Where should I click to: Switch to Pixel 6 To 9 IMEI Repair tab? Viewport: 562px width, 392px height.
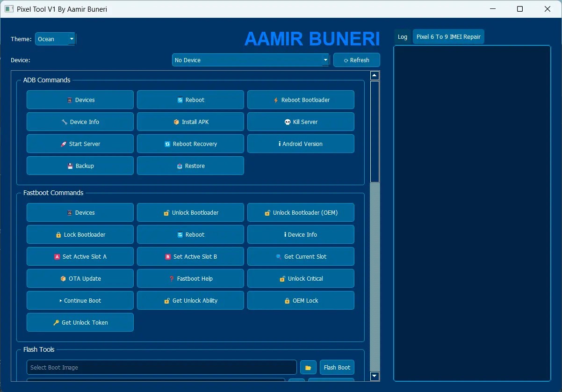click(448, 36)
